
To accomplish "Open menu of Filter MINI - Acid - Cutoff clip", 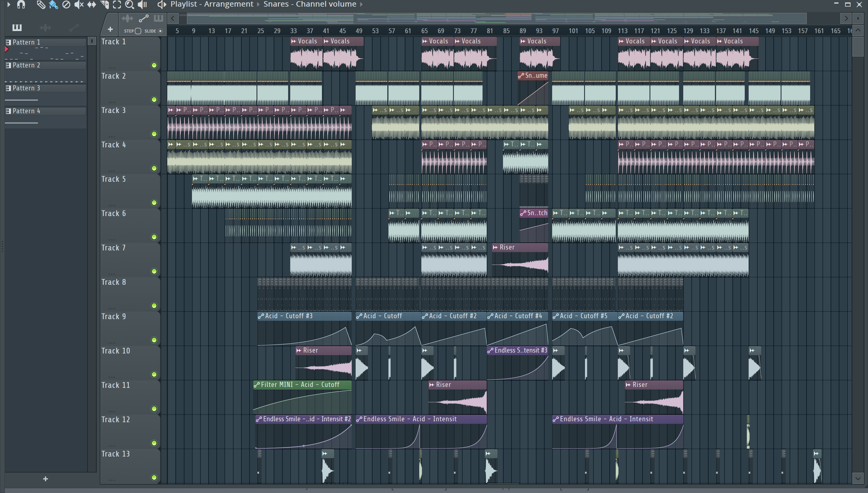I will (x=257, y=385).
